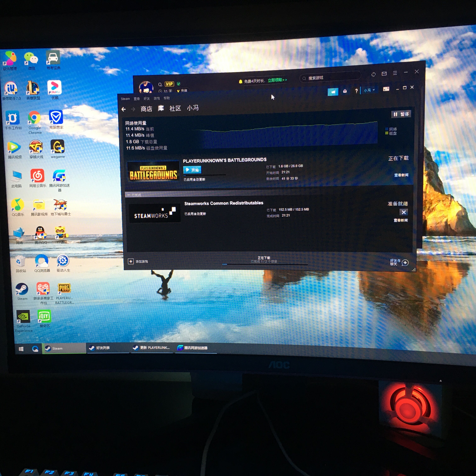Select the 腾讯网游加速器 desktop shortcut

[x=59, y=175]
